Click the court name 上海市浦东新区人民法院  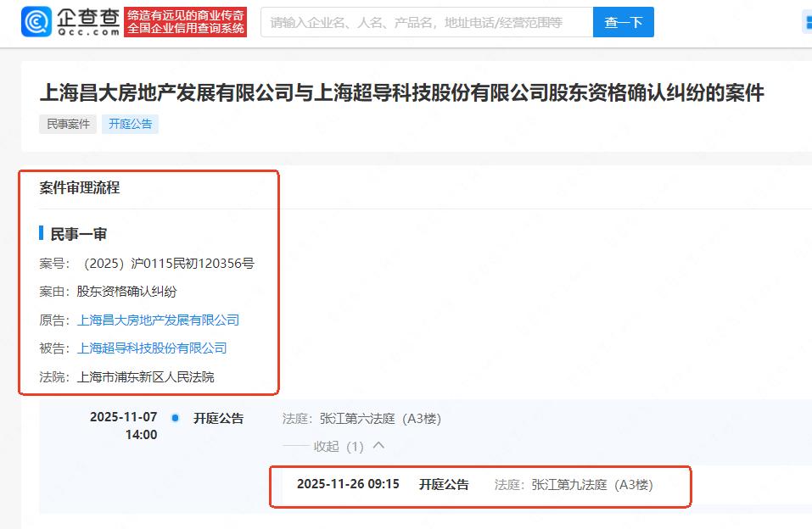point(146,377)
